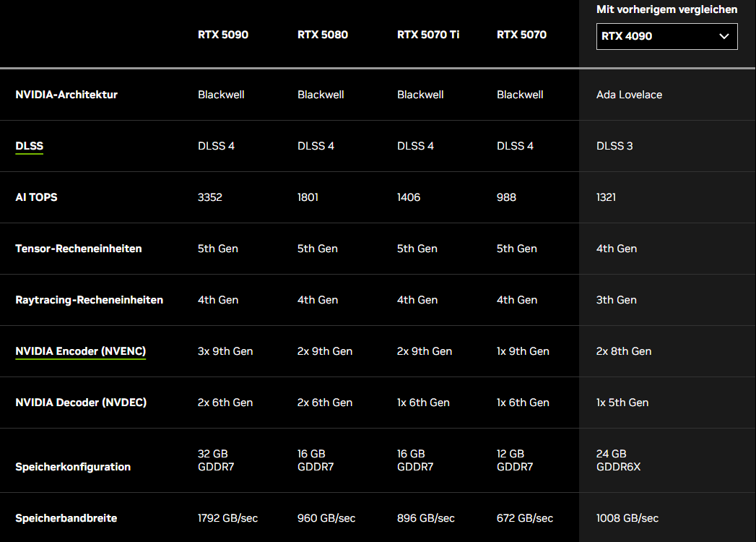Click the 'Mit vorherigem vergleichen' label
Image resolution: width=756 pixels, height=542 pixels.
click(666, 9)
